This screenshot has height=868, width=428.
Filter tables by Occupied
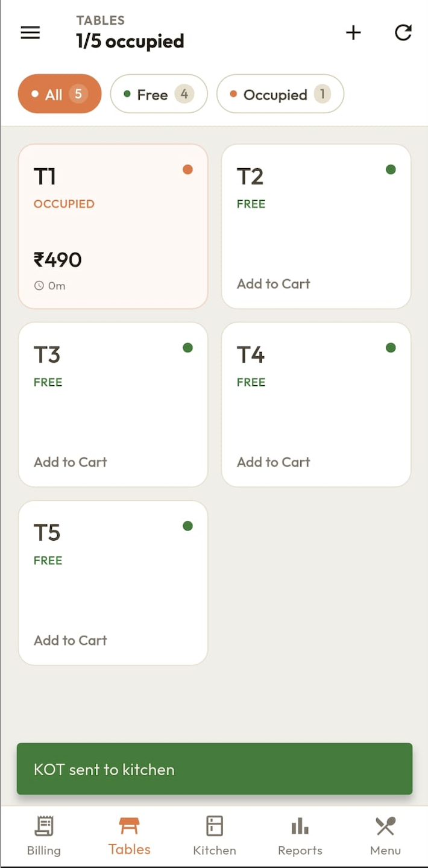(x=280, y=94)
